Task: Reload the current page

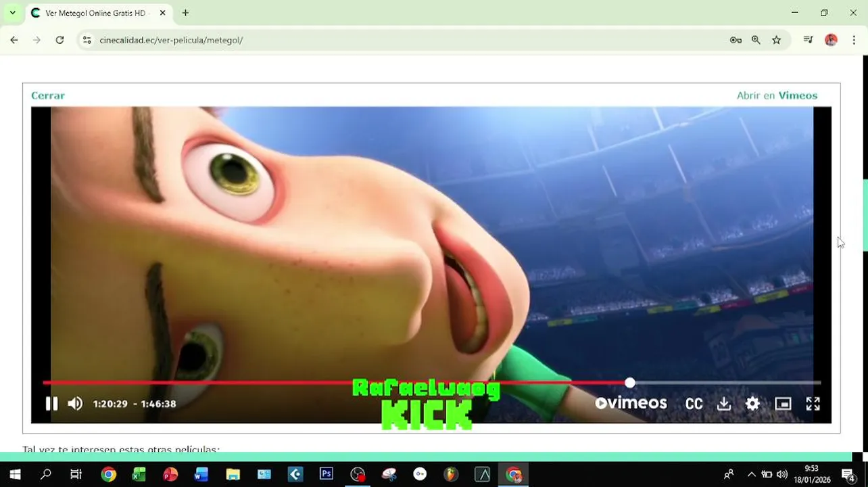Action: pos(59,40)
